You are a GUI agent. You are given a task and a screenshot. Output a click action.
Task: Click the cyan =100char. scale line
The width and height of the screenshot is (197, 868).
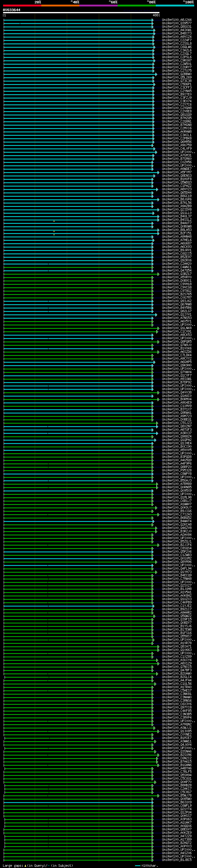(137, 865)
